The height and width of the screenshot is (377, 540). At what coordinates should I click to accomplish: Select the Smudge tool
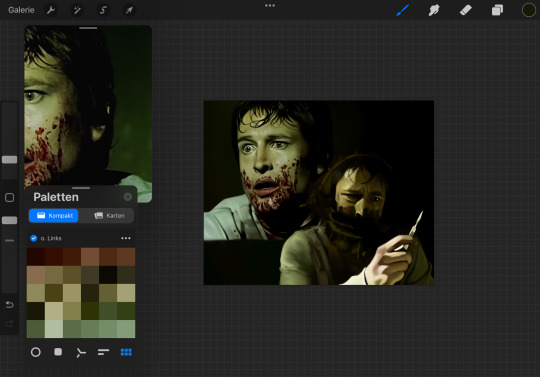[x=434, y=10]
